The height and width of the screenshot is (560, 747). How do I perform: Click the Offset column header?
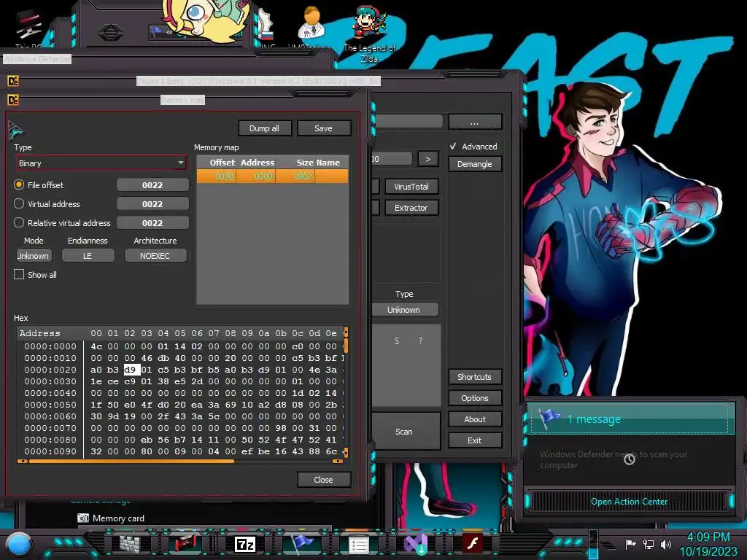(x=216, y=163)
